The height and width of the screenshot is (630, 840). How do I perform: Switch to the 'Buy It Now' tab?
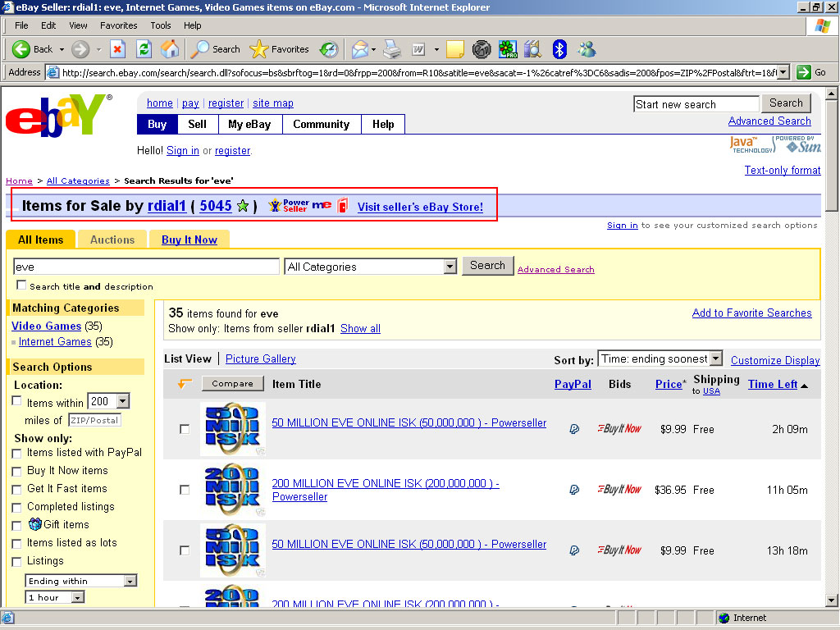coord(189,240)
